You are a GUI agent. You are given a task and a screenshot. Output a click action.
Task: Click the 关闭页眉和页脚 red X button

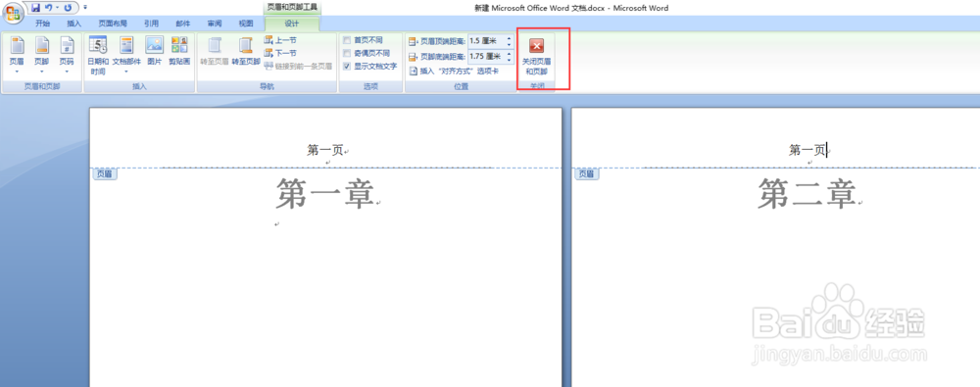pyautogui.click(x=536, y=46)
